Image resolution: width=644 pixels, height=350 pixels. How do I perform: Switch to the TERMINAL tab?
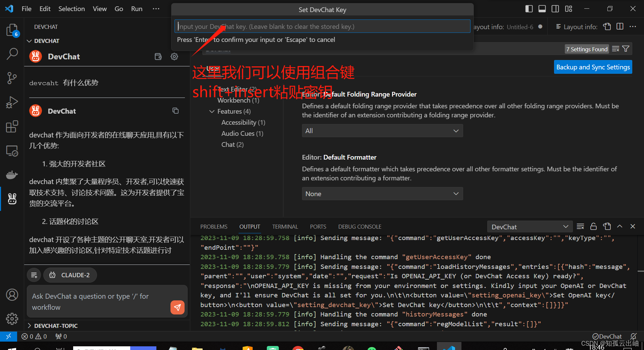click(x=285, y=227)
